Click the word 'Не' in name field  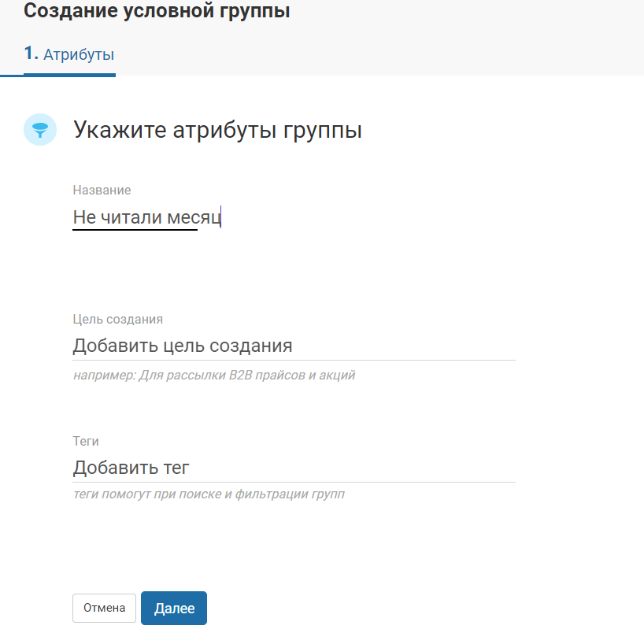click(83, 217)
